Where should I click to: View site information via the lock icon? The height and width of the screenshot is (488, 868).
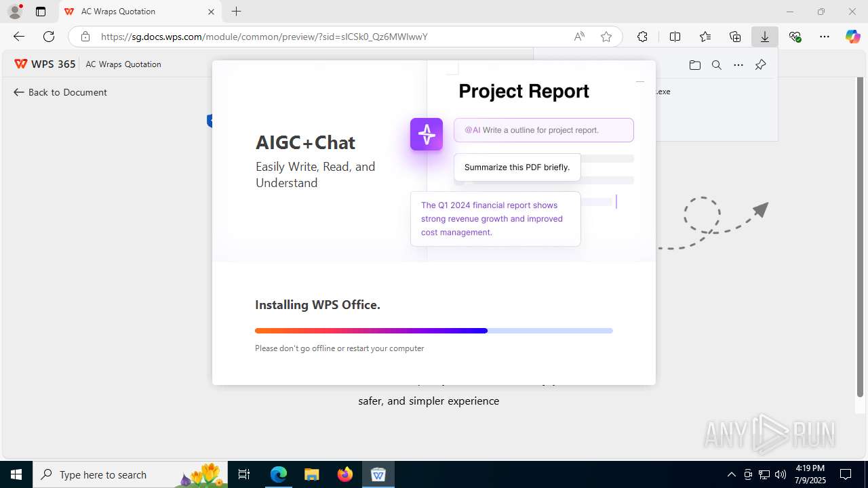coord(85,37)
